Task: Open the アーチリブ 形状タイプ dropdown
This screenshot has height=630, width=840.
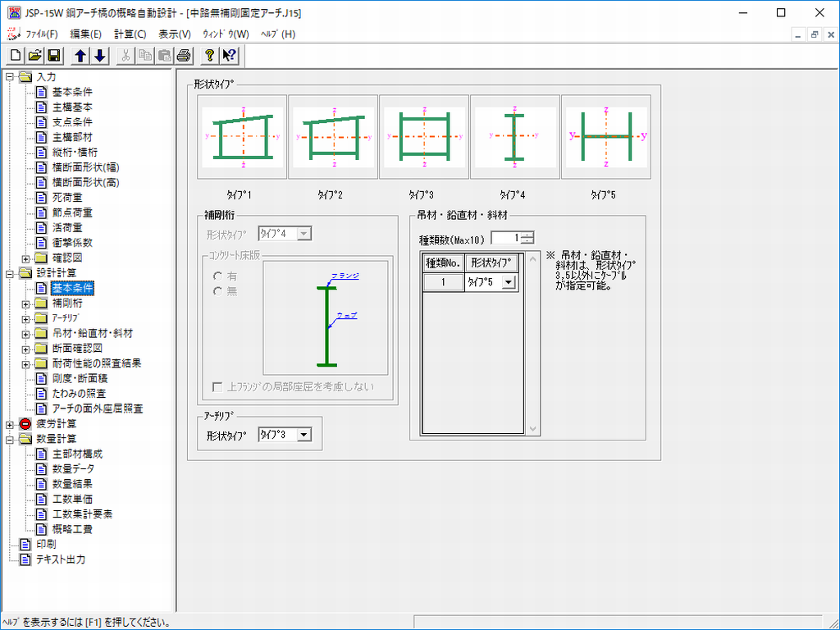Action: tap(304, 435)
